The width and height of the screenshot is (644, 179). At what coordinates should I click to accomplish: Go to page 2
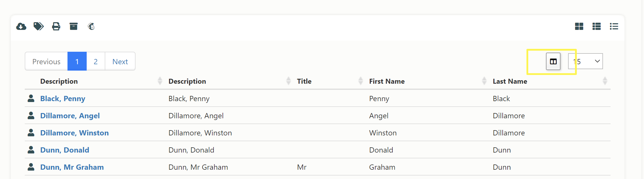96,61
